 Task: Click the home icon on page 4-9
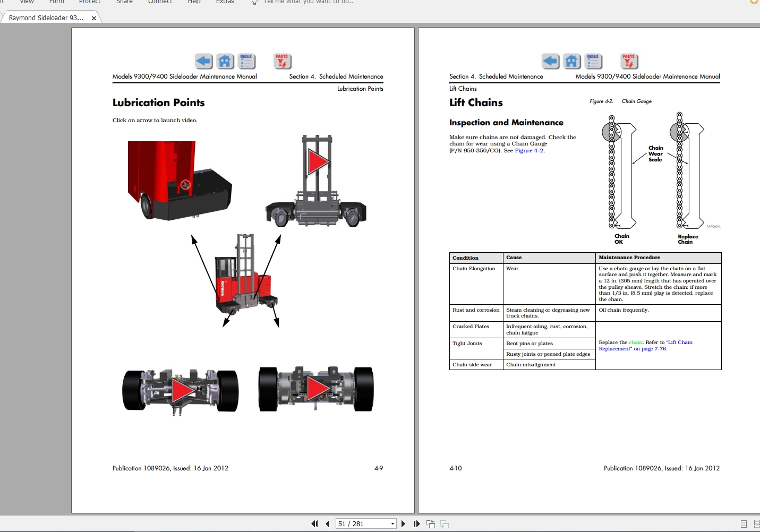point(225,62)
